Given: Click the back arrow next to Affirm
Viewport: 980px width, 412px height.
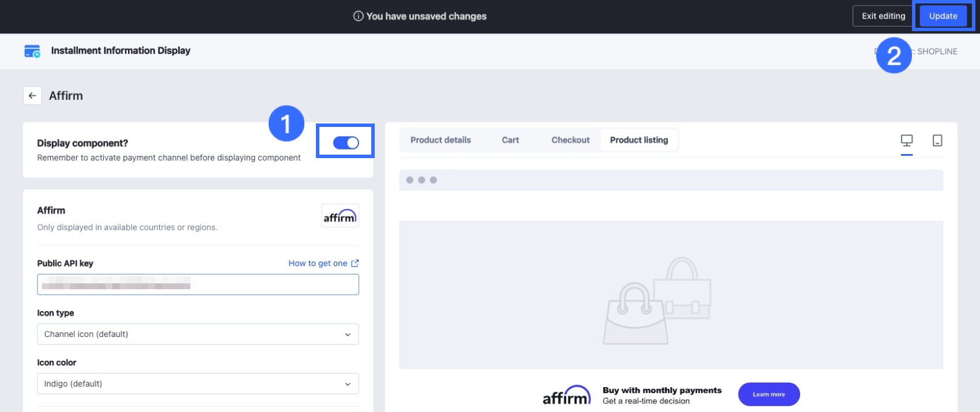Looking at the screenshot, I should coord(32,96).
